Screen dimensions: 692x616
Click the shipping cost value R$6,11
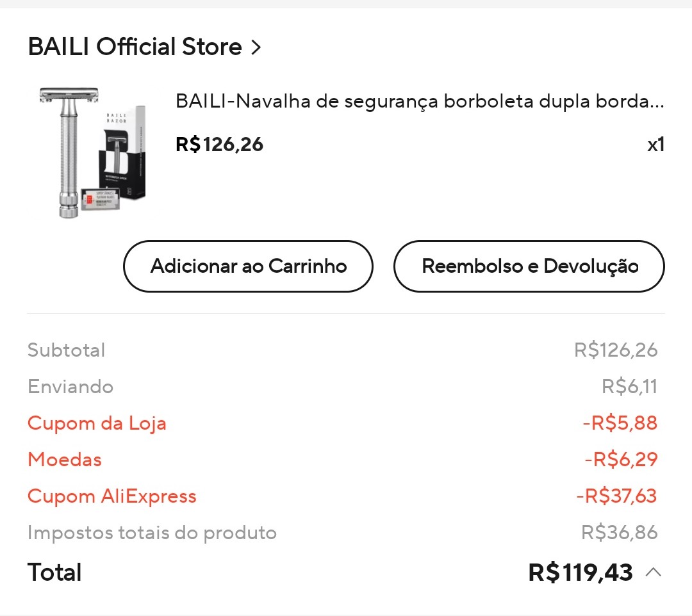629,387
